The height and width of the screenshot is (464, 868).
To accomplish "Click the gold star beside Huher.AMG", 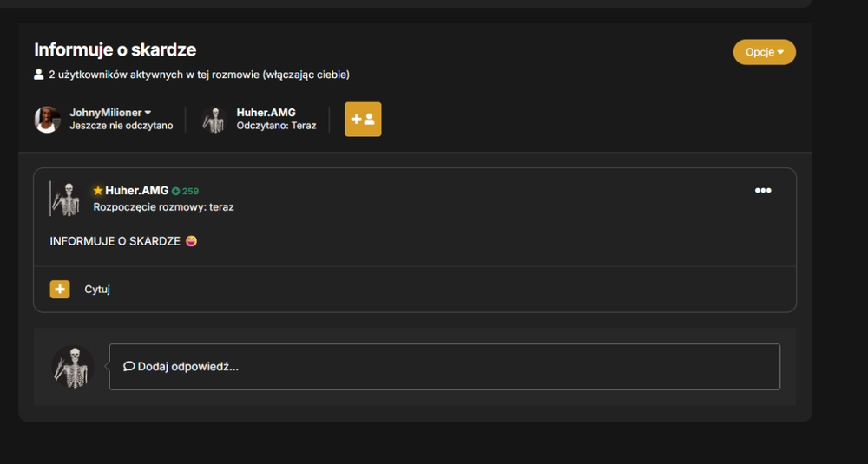I will (98, 191).
